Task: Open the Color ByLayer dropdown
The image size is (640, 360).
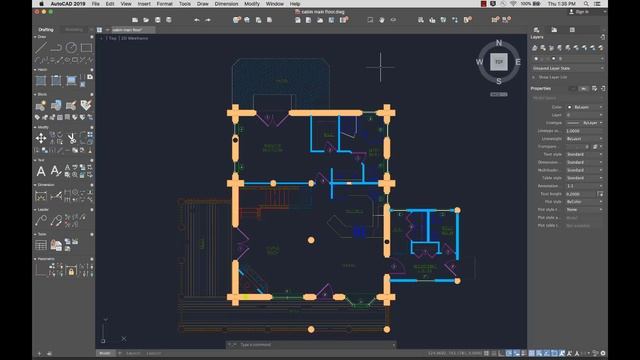Action: point(584,107)
